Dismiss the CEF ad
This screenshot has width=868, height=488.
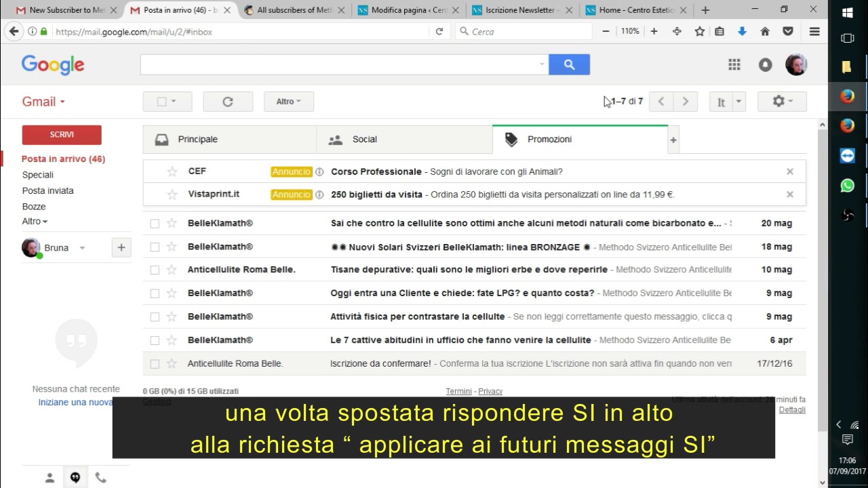click(x=790, y=171)
